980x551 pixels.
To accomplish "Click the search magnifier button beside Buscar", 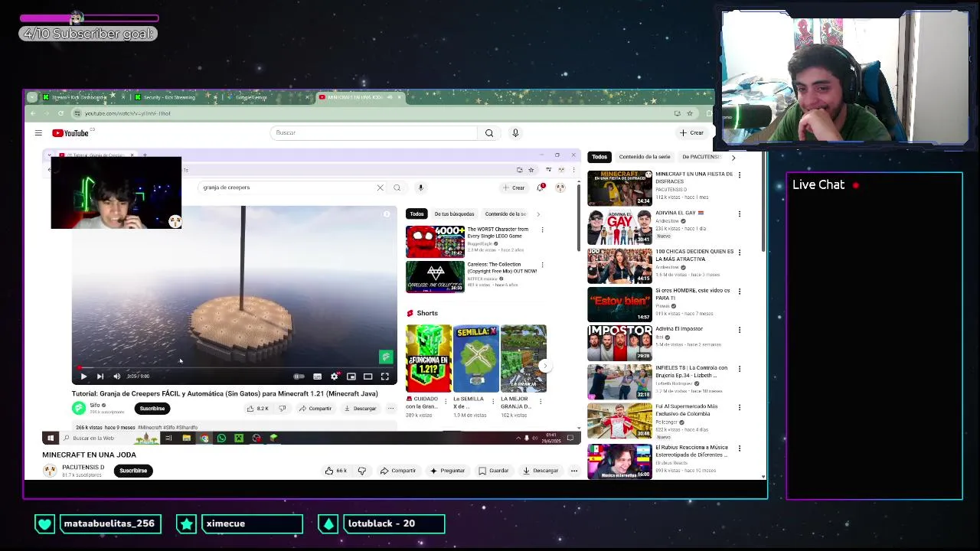I will [x=489, y=133].
